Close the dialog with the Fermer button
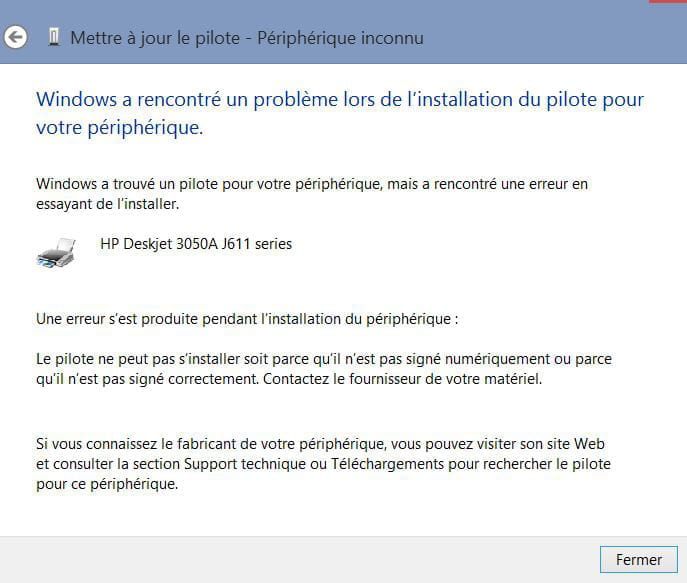The width and height of the screenshot is (687, 583). pyautogui.click(x=638, y=559)
